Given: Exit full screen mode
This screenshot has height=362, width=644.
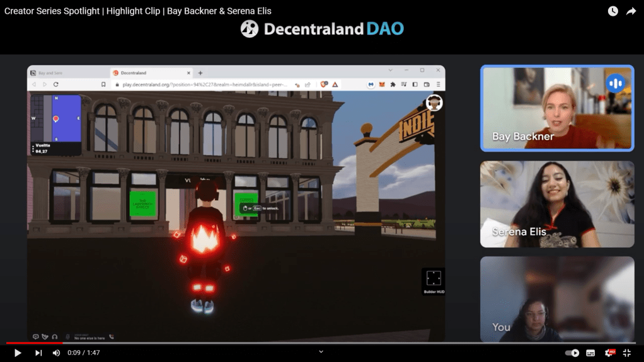Looking at the screenshot, I should pos(627,353).
